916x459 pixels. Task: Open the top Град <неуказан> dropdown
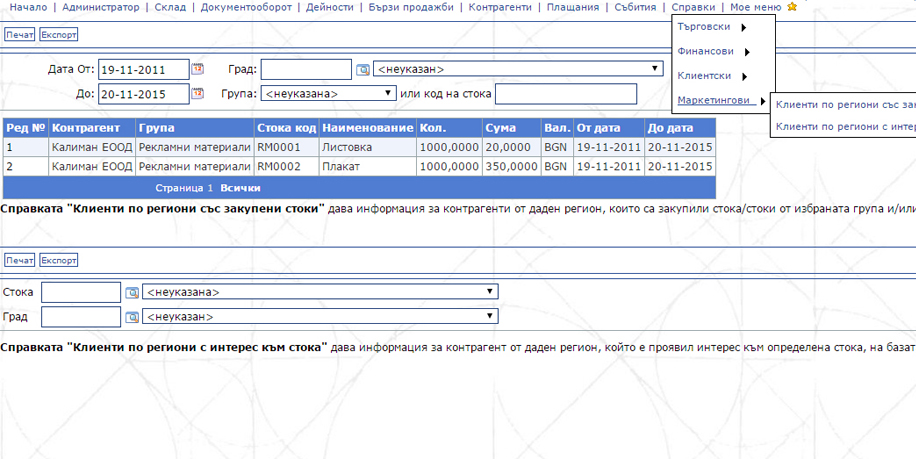518,69
